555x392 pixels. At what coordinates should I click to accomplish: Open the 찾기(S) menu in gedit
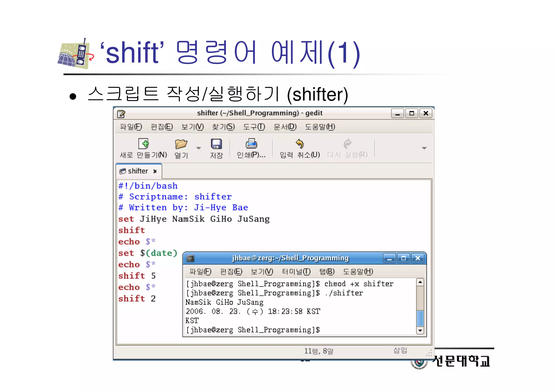click(x=223, y=127)
